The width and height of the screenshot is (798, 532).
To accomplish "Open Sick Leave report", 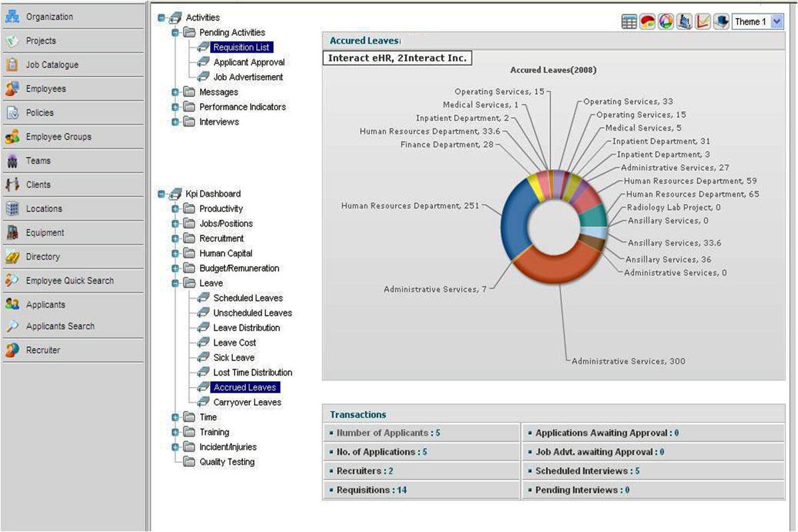I will tap(234, 358).
